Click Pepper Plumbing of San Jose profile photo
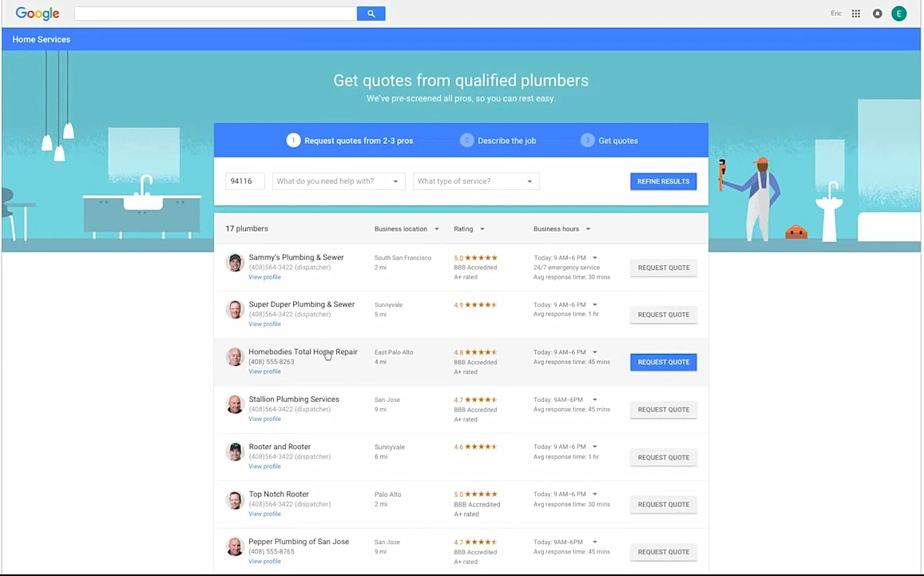The image size is (924, 576). [x=235, y=547]
